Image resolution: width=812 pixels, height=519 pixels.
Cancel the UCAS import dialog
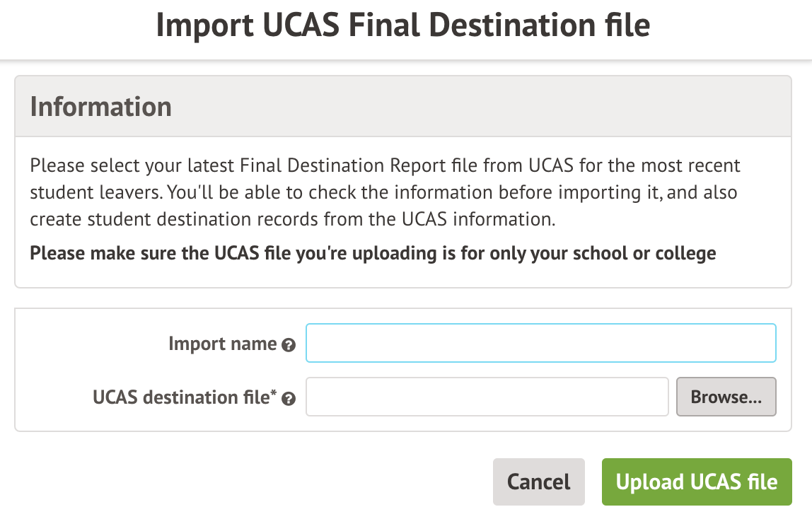[538, 482]
